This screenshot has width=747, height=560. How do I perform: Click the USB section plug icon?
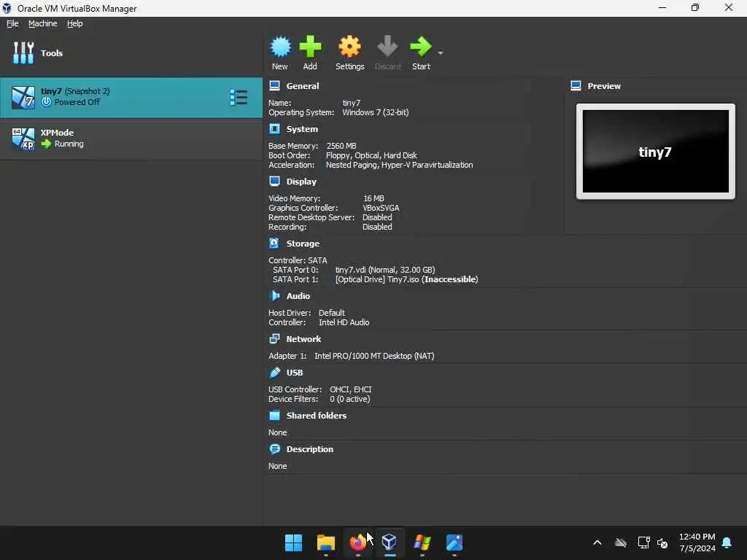[x=274, y=373]
